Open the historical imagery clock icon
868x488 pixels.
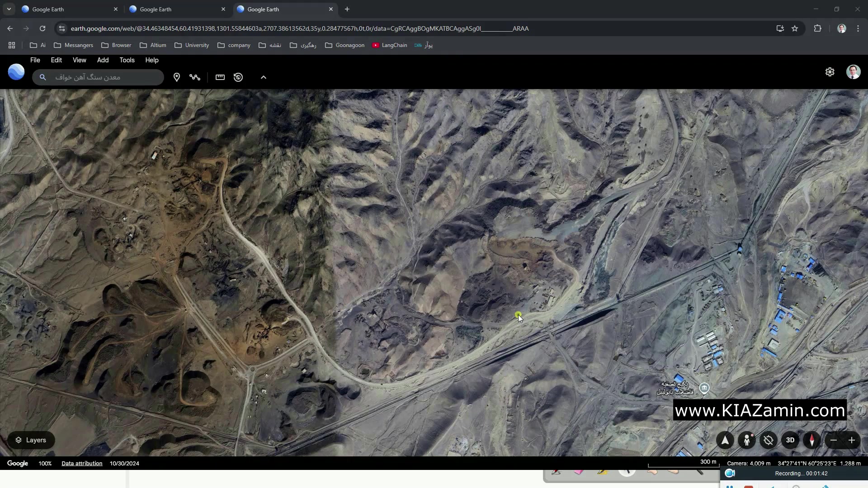[x=238, y=77]
